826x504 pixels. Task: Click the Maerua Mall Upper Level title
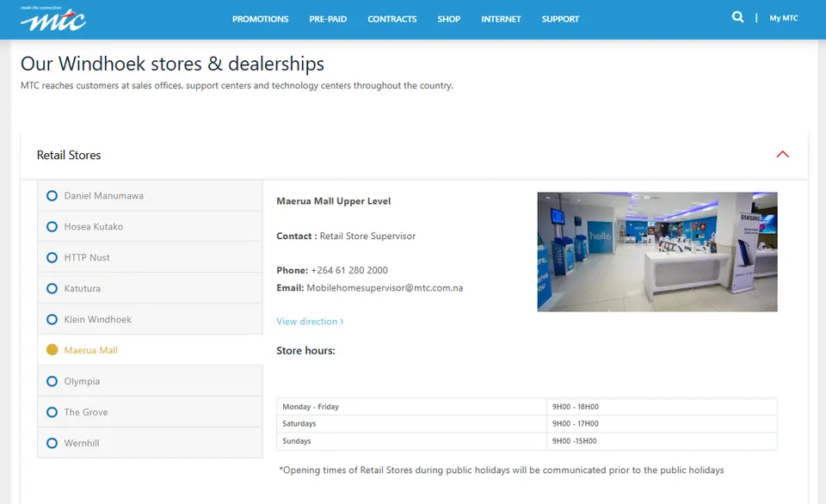pos(334,201)
